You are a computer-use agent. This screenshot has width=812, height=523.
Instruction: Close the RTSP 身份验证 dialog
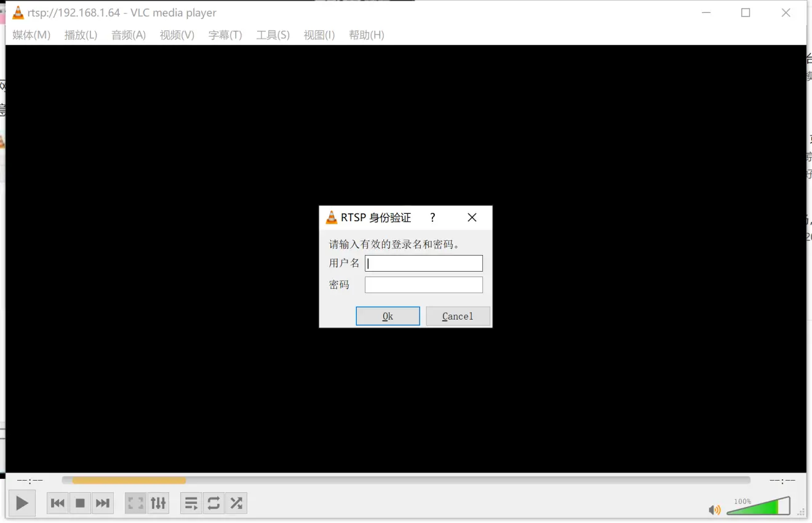tap(472, 218)
